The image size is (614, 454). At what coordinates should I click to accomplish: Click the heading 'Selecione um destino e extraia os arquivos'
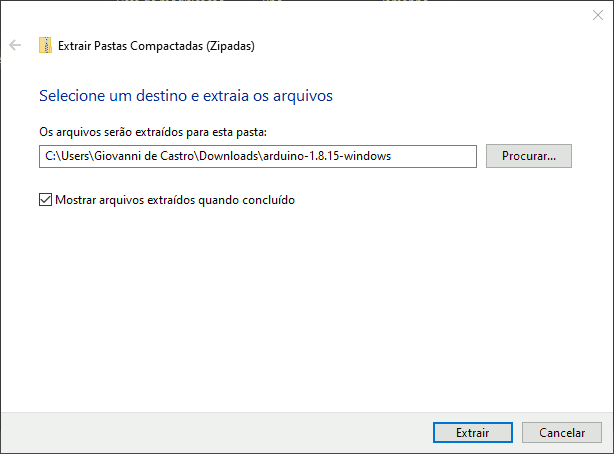pos(186,96)
